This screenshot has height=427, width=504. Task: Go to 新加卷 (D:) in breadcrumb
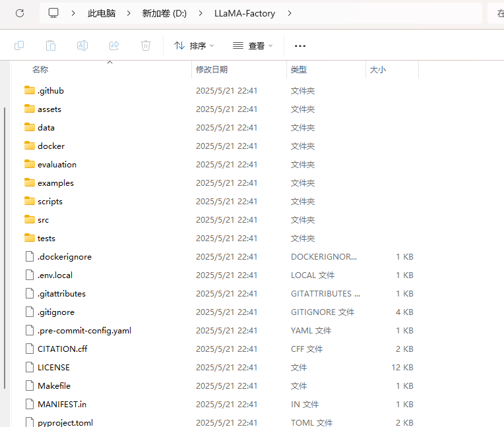(x=164, y=13)
